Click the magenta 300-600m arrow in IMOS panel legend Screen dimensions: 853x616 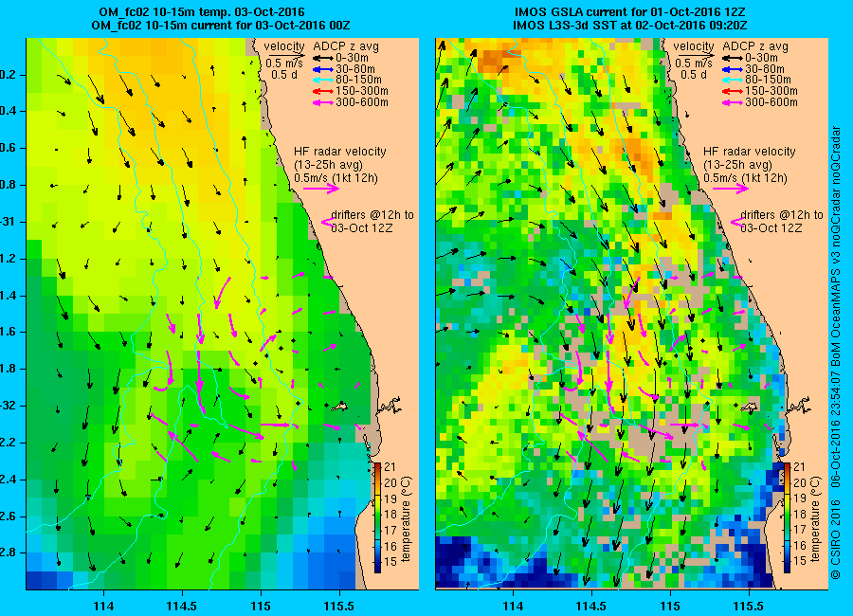point(733,102)
